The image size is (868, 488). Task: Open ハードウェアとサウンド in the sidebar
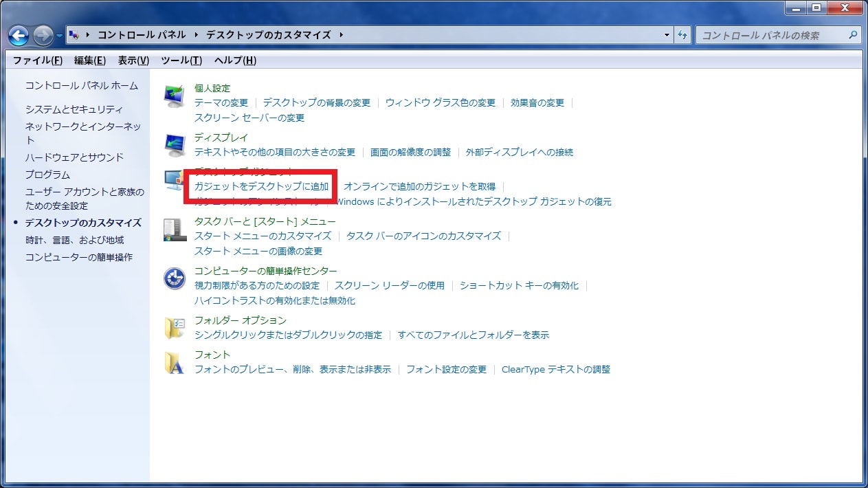(x=74, y=157)
